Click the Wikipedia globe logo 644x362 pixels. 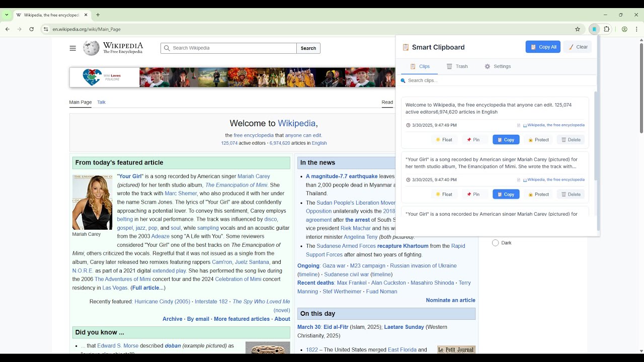point(91,48)
